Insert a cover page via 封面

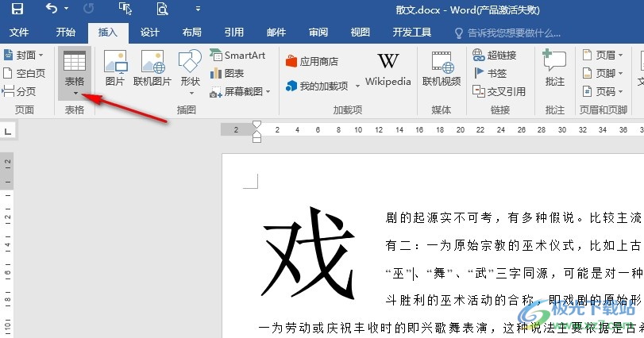(x=23, y=55)
